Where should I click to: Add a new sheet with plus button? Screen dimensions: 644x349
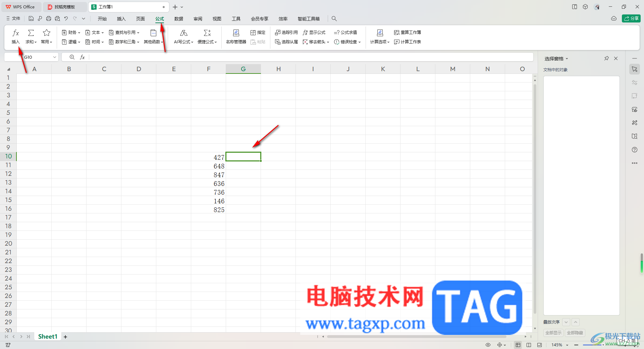coord(65,337)
